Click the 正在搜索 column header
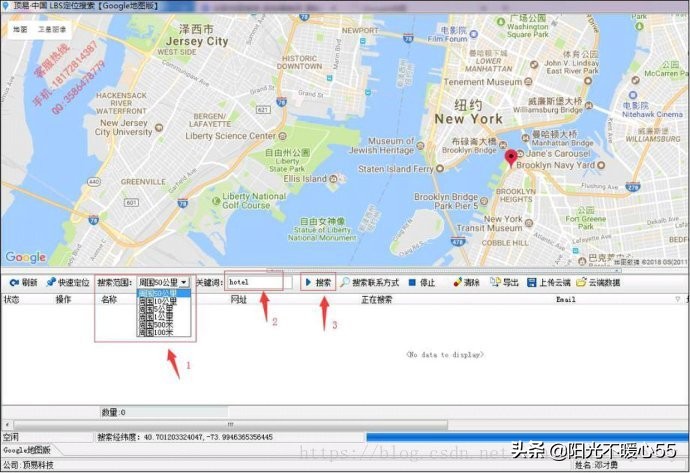Viewport: 690px width, 473px height. (377, 300)
